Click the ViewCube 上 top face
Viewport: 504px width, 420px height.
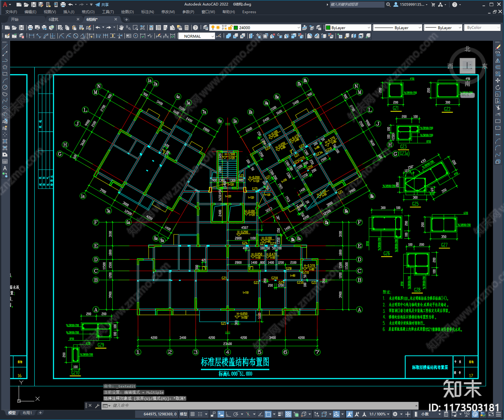tap(467, 66)
